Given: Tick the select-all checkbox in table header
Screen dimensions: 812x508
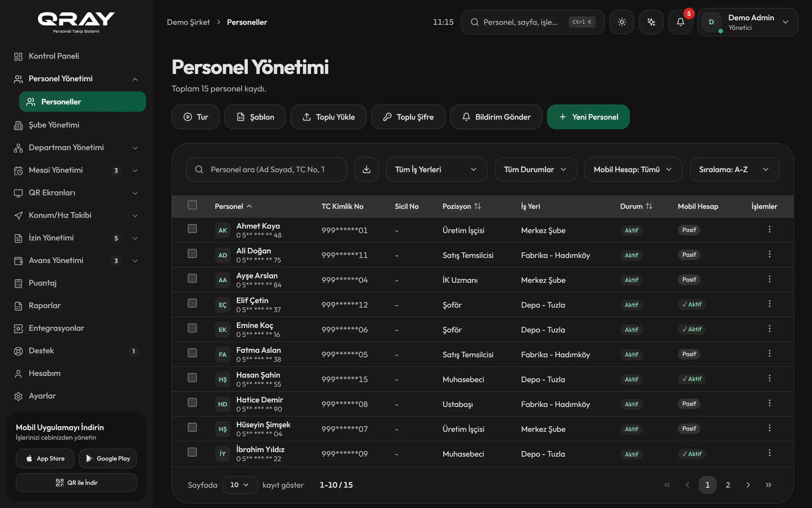Looking at the screenshot, I should coord(192,205).
